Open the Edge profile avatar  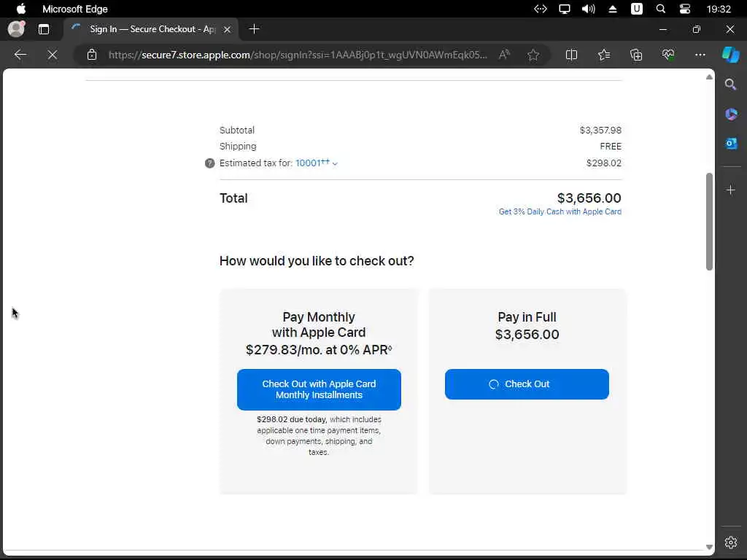click(x=16, y=29)
